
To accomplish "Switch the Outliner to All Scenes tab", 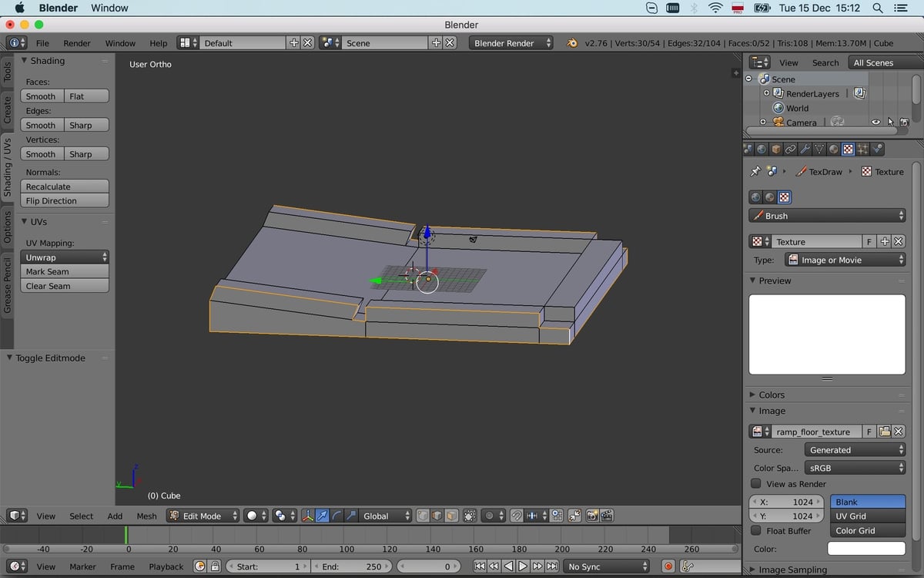I will (x=872, y=62).
